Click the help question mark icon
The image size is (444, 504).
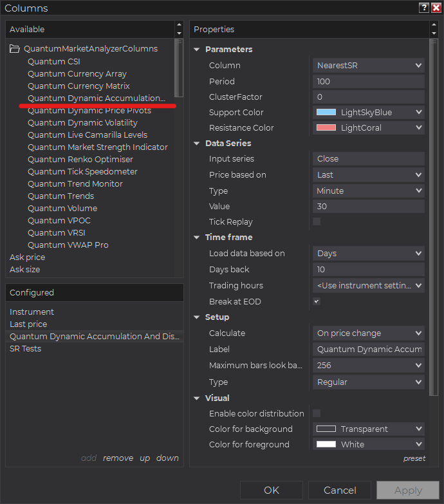click(x=424, y=8)
